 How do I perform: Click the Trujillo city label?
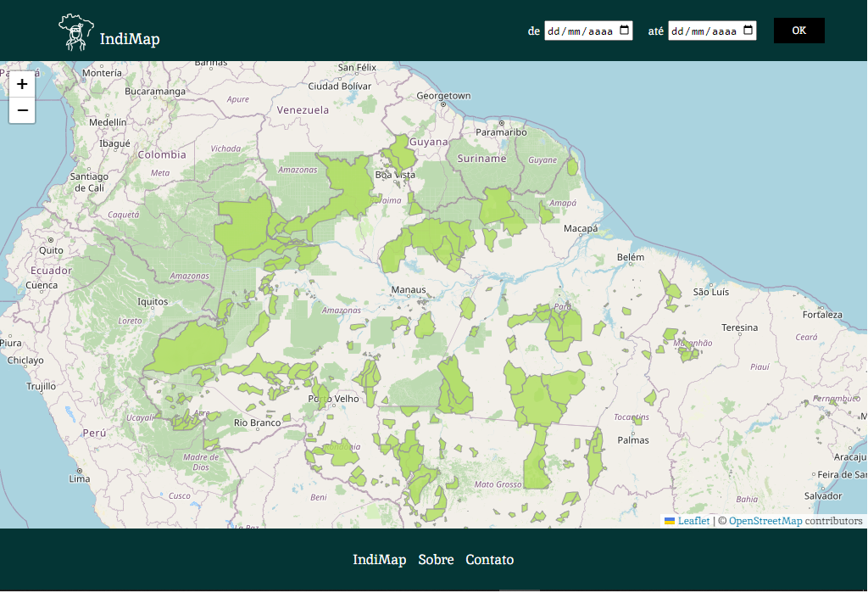(41, 386)
